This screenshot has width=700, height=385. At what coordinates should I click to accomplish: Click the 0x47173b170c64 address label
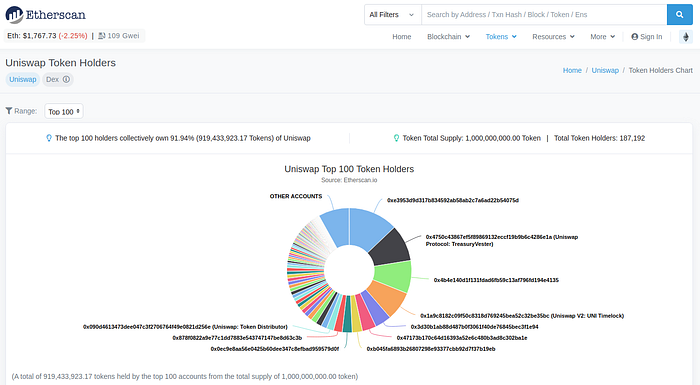pyautogui.click(x=462, y=338)
